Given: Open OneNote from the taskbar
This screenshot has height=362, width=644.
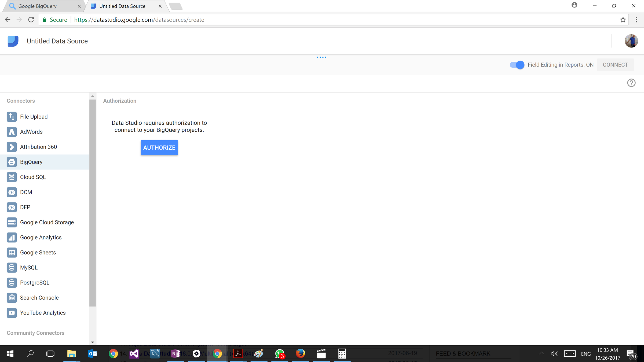Looking at the screenshot, I should pyautogui.click(x=176, y=354).
